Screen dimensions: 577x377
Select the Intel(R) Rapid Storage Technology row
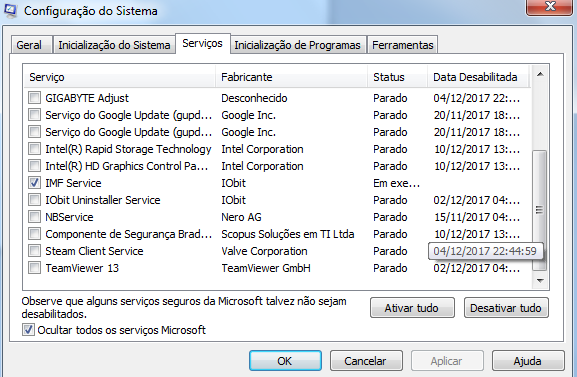(x=278, y=149)
